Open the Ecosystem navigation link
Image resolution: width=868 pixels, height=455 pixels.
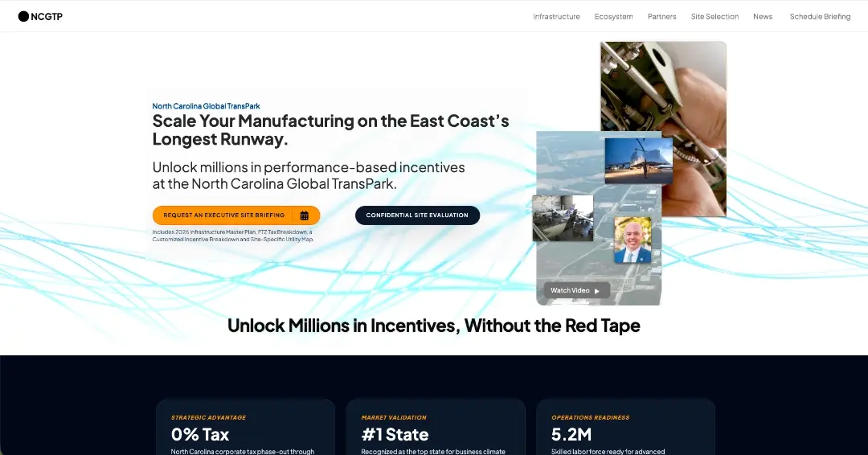click(613, 17)
